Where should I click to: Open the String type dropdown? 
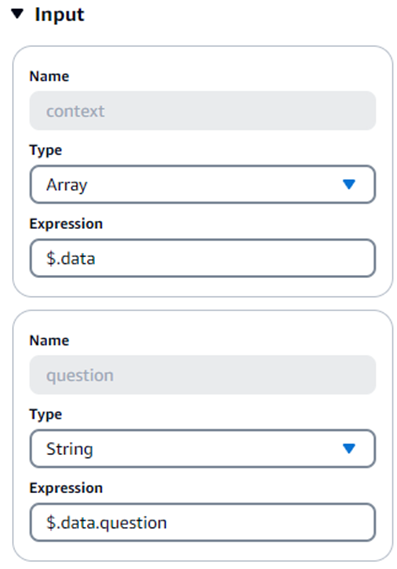(202, 449)
